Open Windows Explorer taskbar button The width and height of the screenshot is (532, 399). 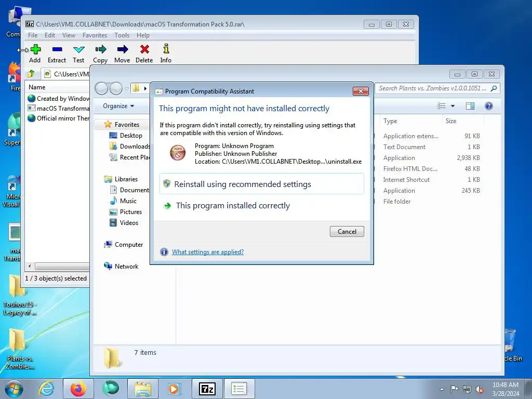143,389
